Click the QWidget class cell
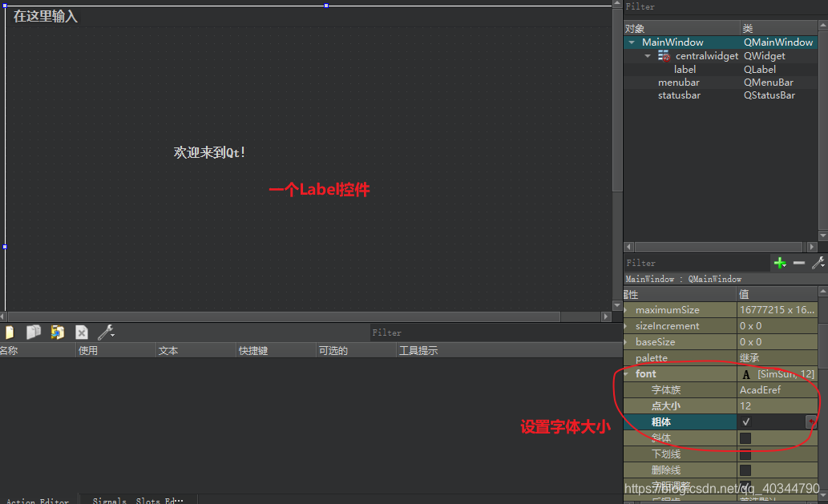Screen dimensions: 828x504 (x=779, y=55)
